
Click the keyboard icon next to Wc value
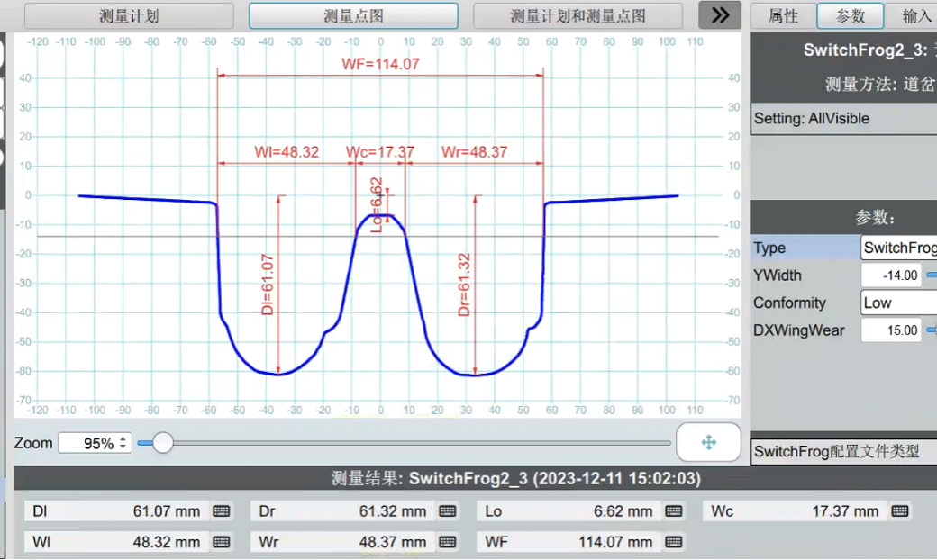[899, 511]
